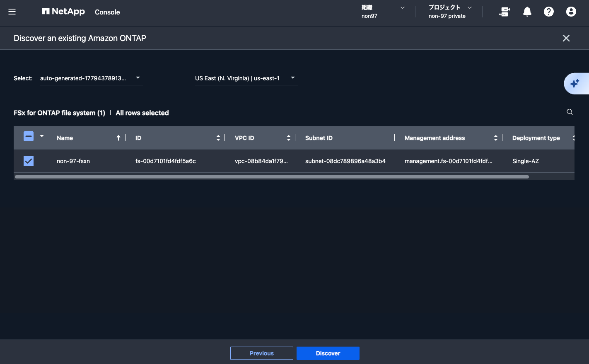Open the agents/connector icon in header
This screenshot has width=589, height=364.
point(505,12)
